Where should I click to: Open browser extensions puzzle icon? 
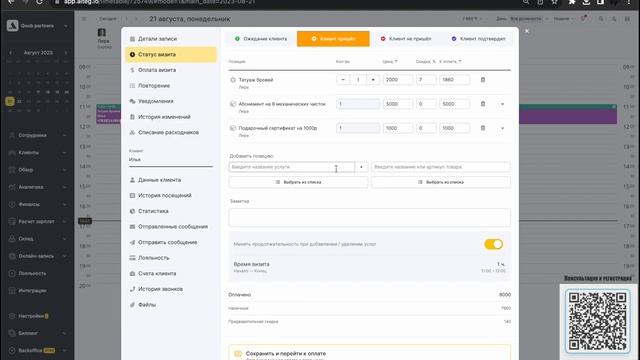coord(572,2)
